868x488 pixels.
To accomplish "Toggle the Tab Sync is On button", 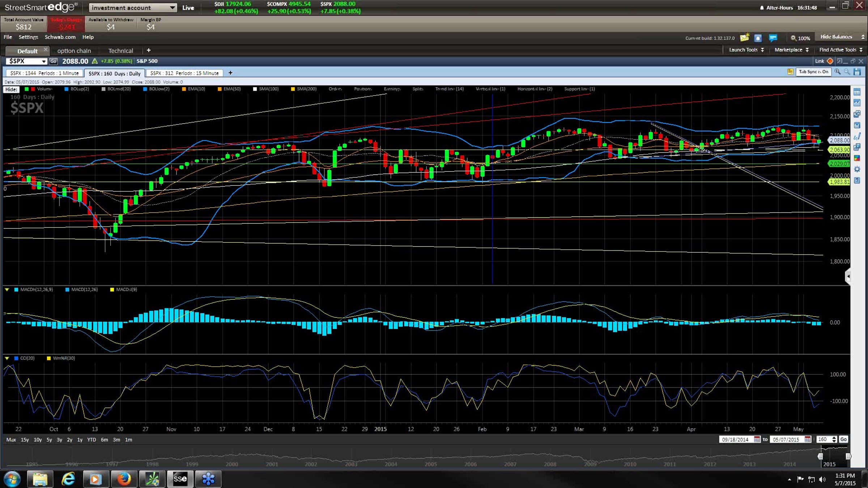I will point(813,72).
